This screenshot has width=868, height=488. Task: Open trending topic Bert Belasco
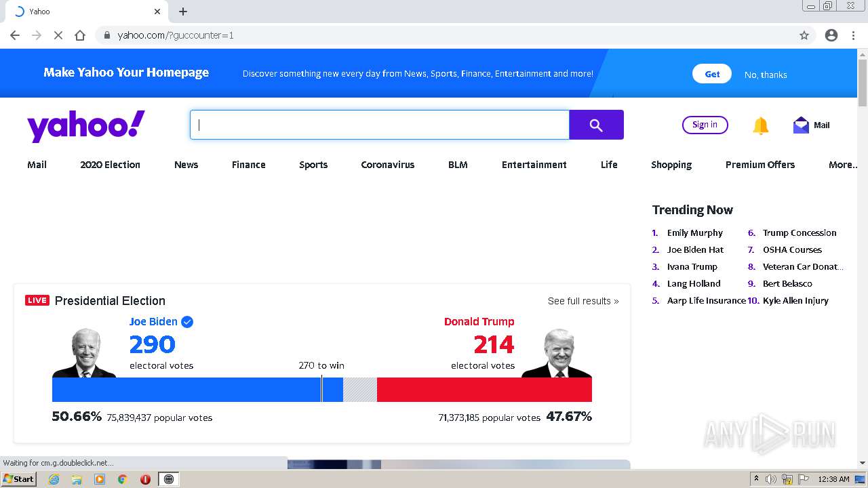787,283
